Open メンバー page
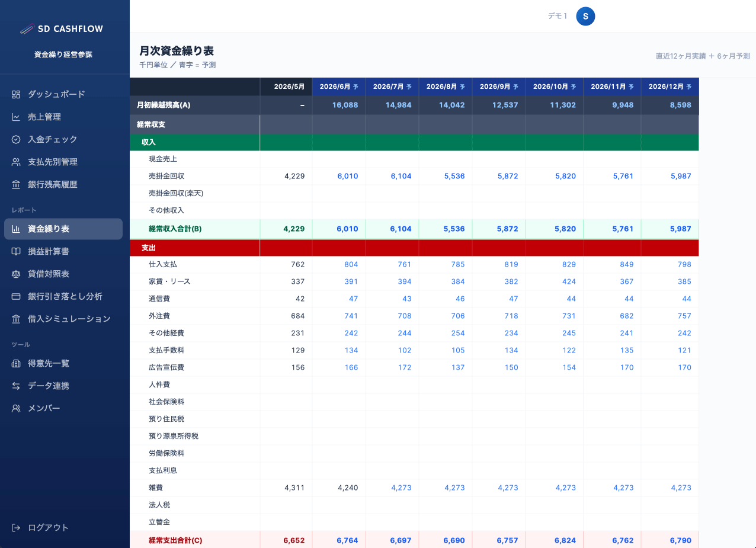Image resolution: width=756 pixels, height=548 pixels. click(63, 408)
